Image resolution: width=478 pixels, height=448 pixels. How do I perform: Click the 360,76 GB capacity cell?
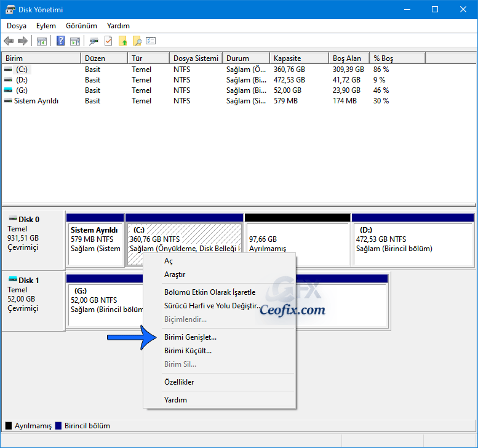pos(289,70)
